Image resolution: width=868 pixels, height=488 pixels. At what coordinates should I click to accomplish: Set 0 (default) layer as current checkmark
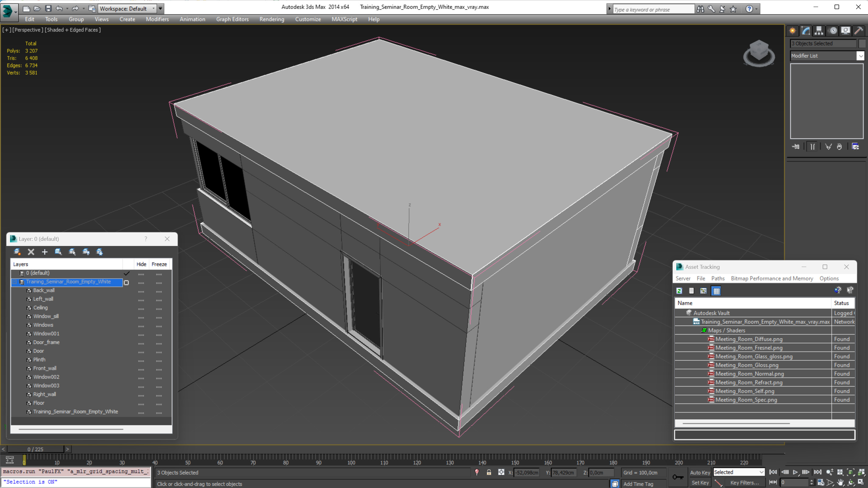click(127, 273)
